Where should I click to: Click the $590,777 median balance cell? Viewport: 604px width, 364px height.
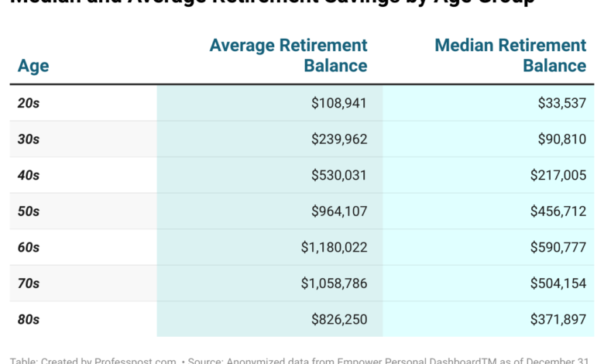558,248
